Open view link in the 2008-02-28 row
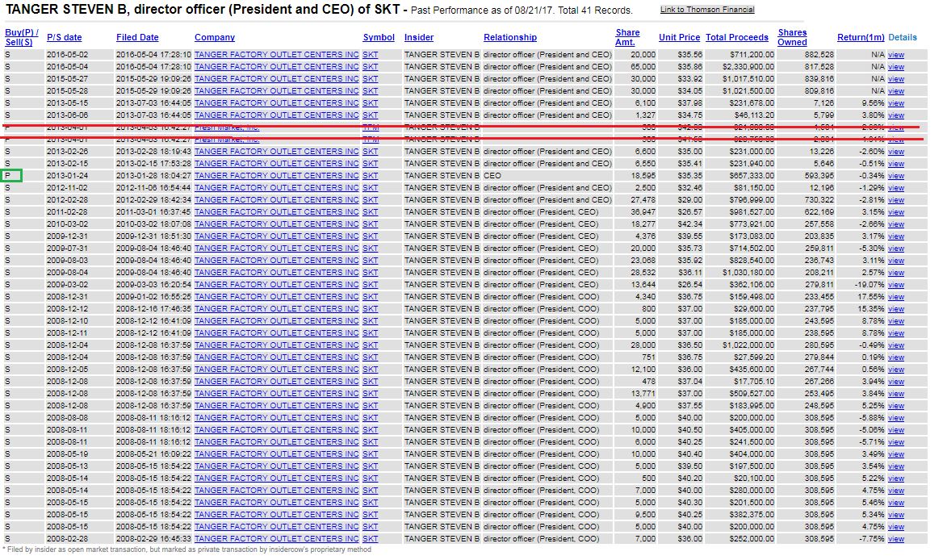Viewport: 947px width, 560px height. point(895,539)
